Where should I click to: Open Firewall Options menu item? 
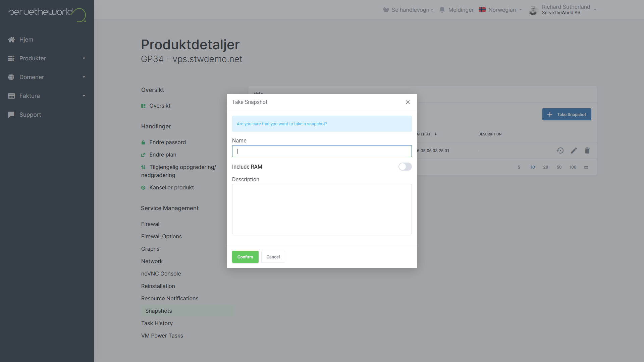(x=161, y=236)
